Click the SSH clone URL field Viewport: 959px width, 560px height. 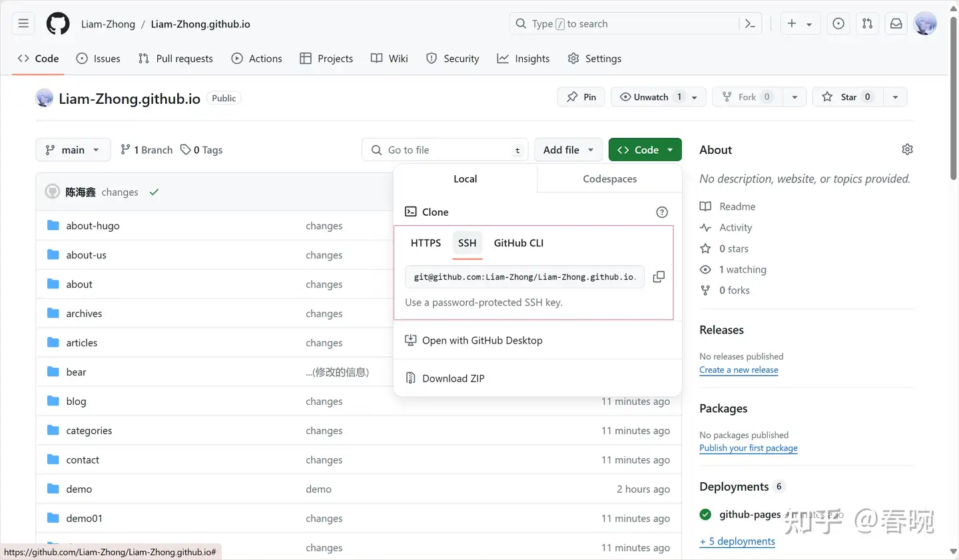(x=525, y=277)
